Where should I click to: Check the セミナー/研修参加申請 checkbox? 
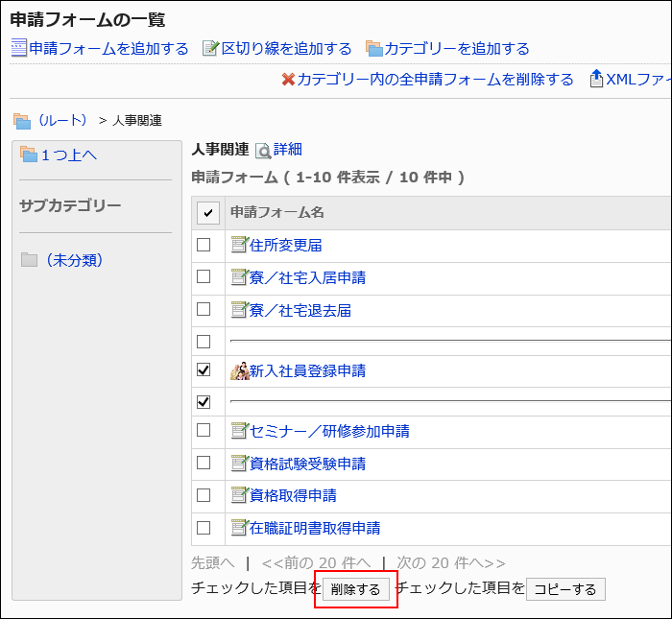204,430
